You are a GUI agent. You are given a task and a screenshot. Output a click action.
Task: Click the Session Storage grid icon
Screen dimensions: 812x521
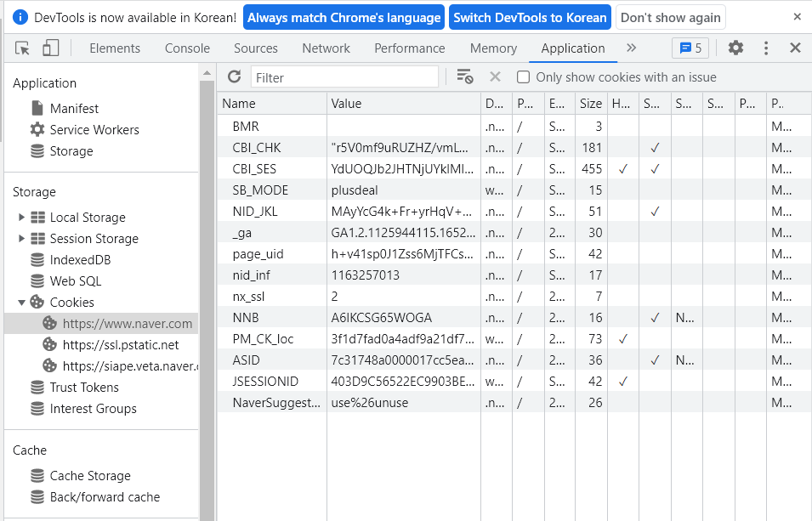point(37,238)
